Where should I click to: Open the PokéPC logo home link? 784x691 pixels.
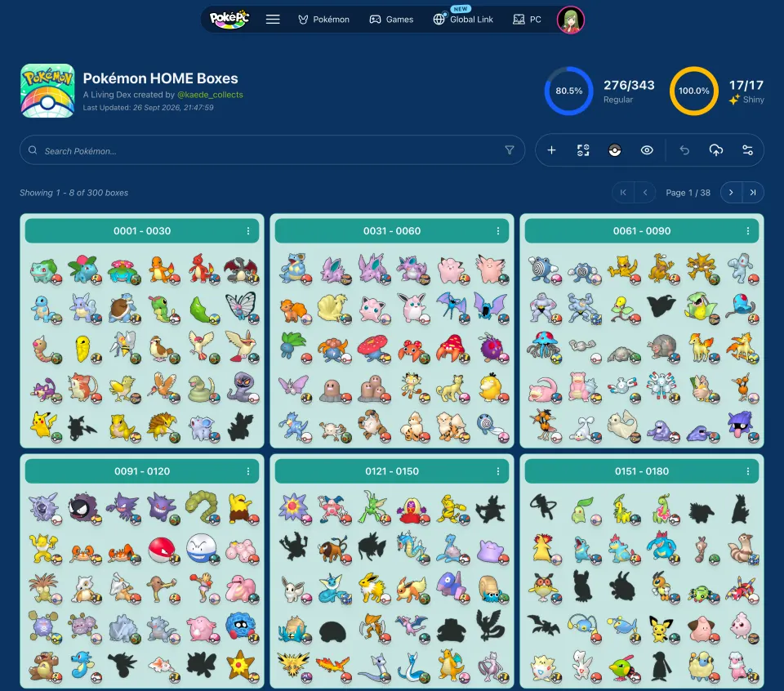[229, 19]
